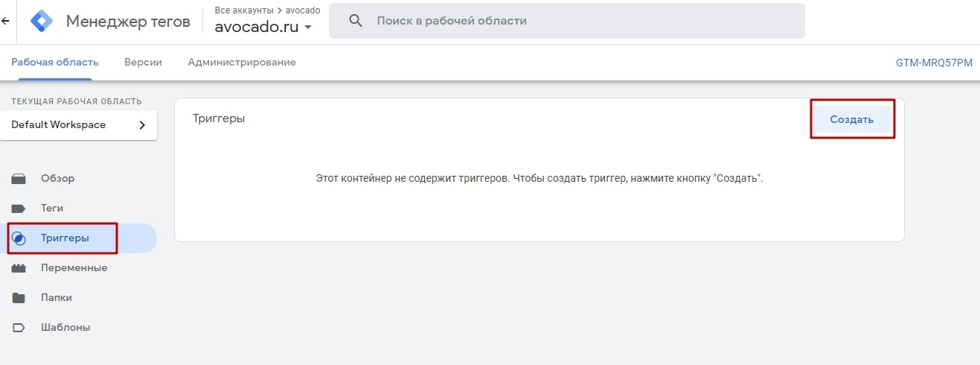Click the Папки folder icon
The width and height of the screenshot is (980, 365).
click(19, 298)
